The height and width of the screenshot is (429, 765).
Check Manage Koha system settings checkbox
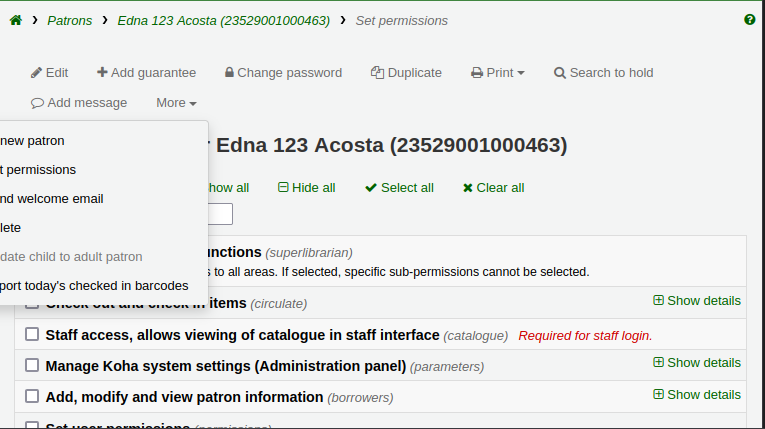(x=32, y=365)
